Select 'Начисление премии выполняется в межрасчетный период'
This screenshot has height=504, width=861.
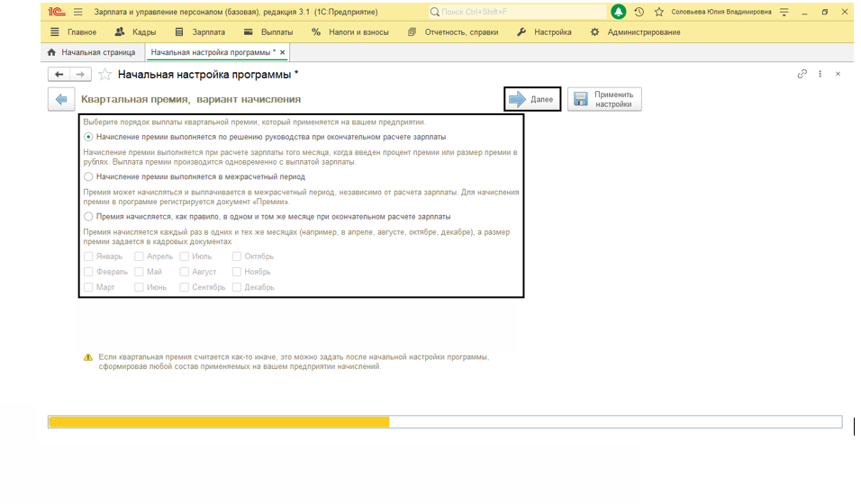88,177
